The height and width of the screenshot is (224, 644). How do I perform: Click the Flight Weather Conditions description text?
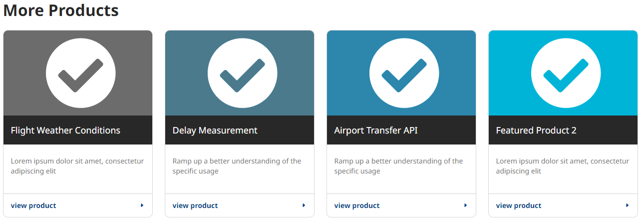click(77, 166)
